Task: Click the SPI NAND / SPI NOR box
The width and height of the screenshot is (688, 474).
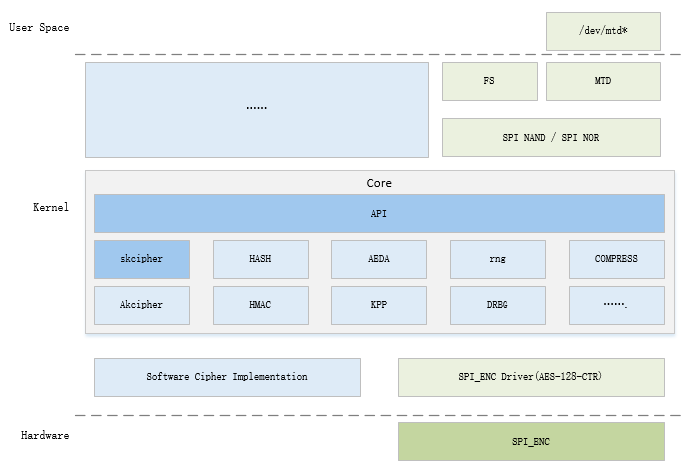Action: 551,137
